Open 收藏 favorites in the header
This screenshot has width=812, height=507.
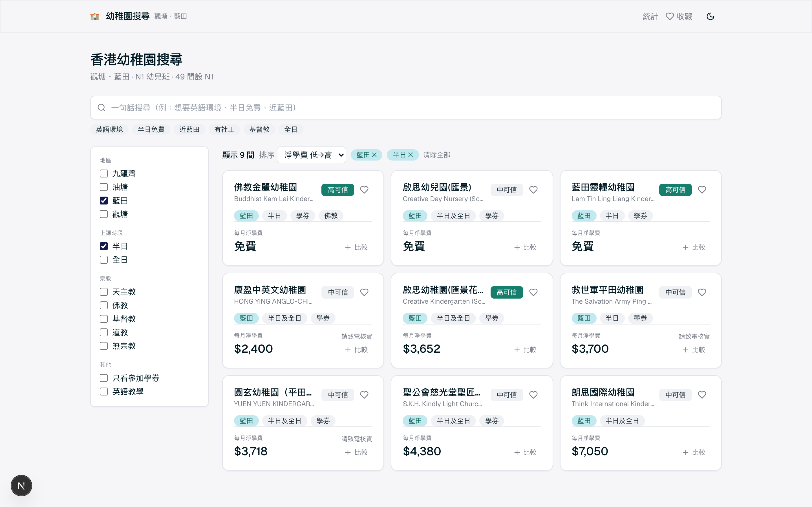(679, 16)
